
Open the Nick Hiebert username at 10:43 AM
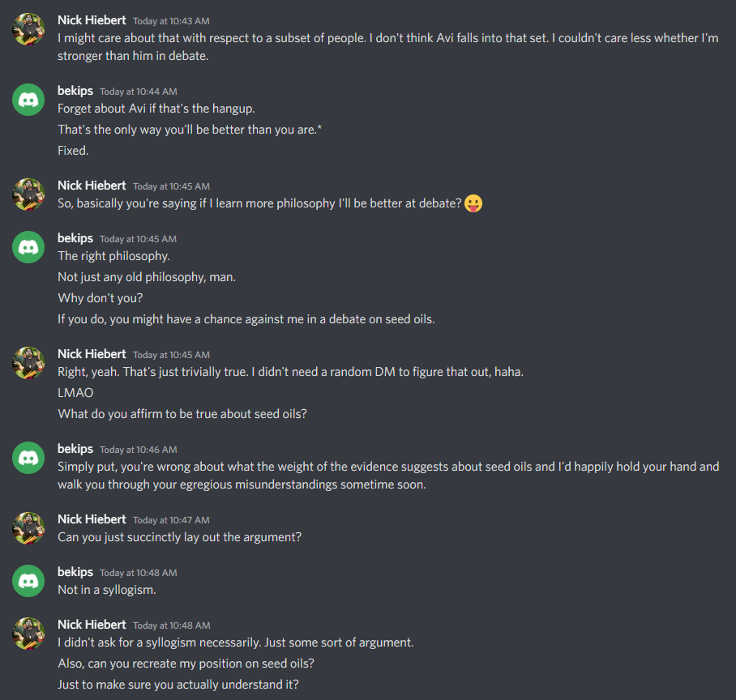(92, 19)
